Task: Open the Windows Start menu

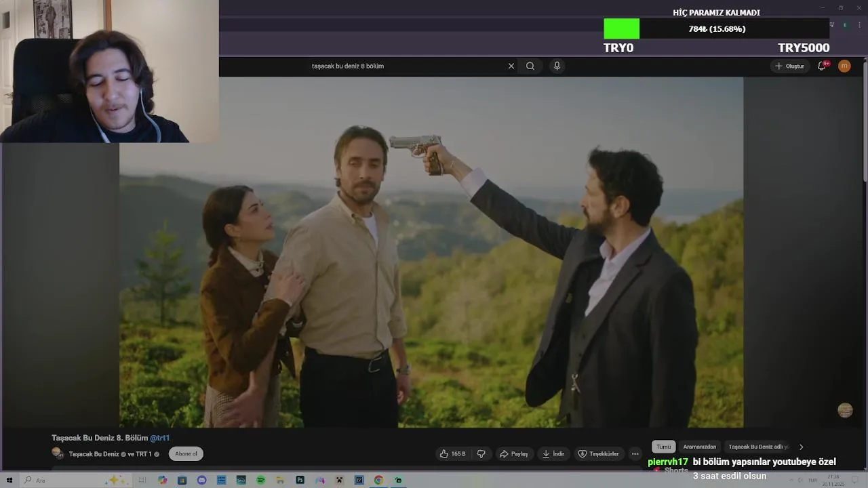Action: tap(9, 480)
